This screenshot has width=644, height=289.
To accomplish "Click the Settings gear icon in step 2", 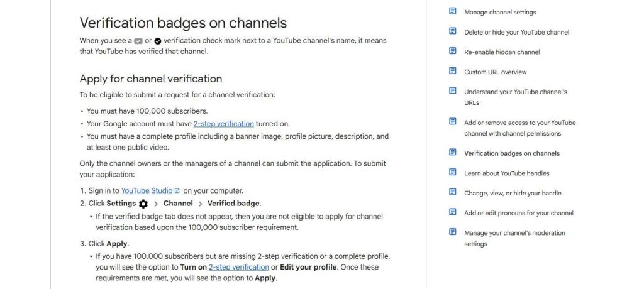I will tap(143, 204).
